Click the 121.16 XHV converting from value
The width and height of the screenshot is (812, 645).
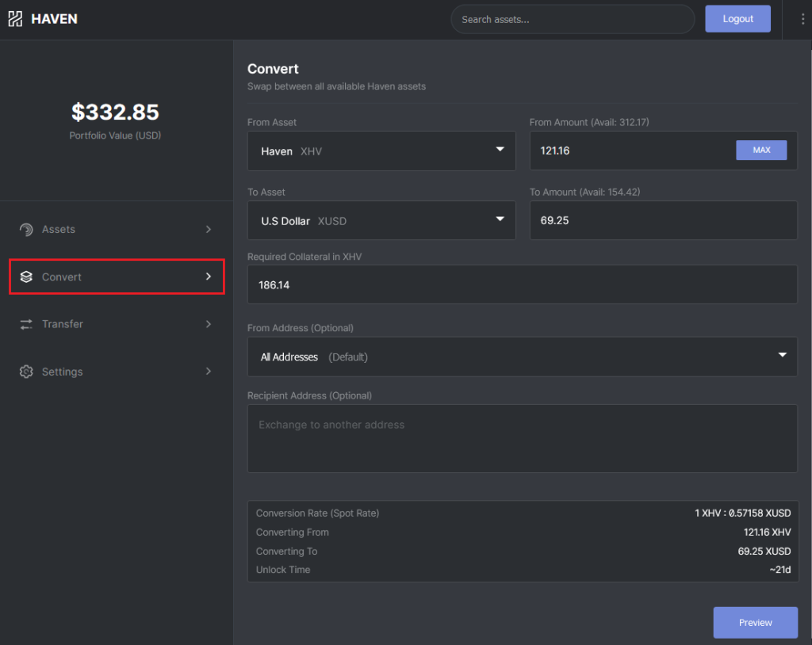coord(767,532)
